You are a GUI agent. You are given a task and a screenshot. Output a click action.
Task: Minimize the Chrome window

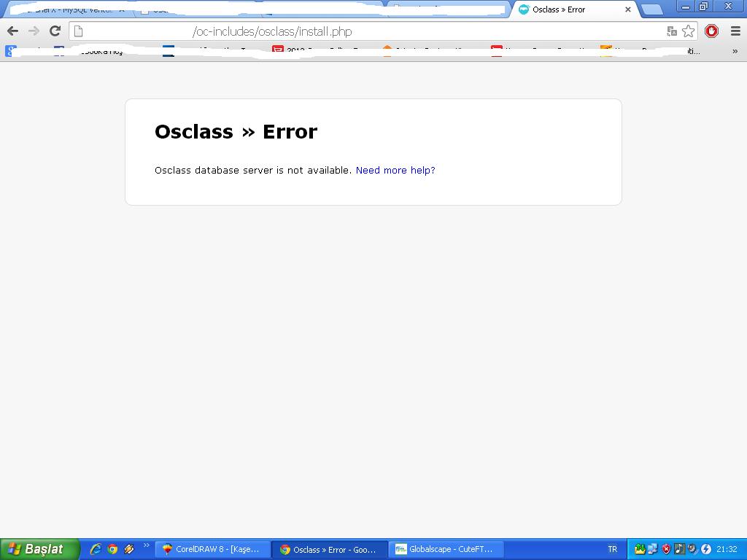point(686,6)
